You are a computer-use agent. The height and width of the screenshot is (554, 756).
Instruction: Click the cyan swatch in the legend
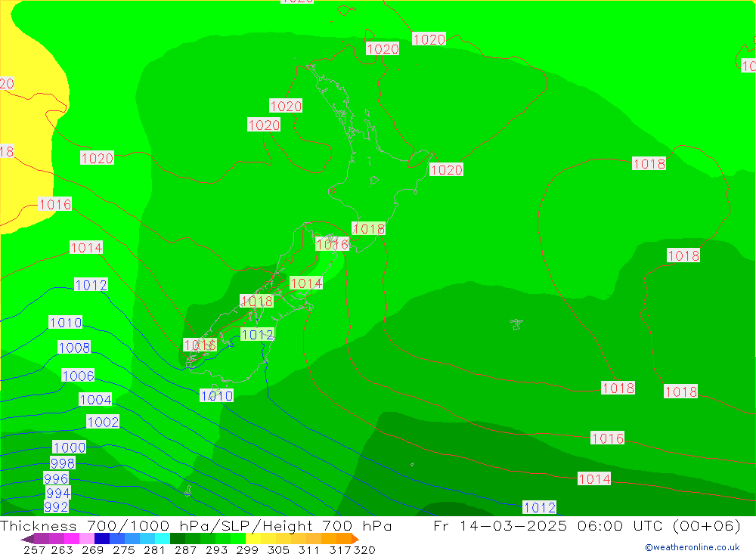[163, 539]
